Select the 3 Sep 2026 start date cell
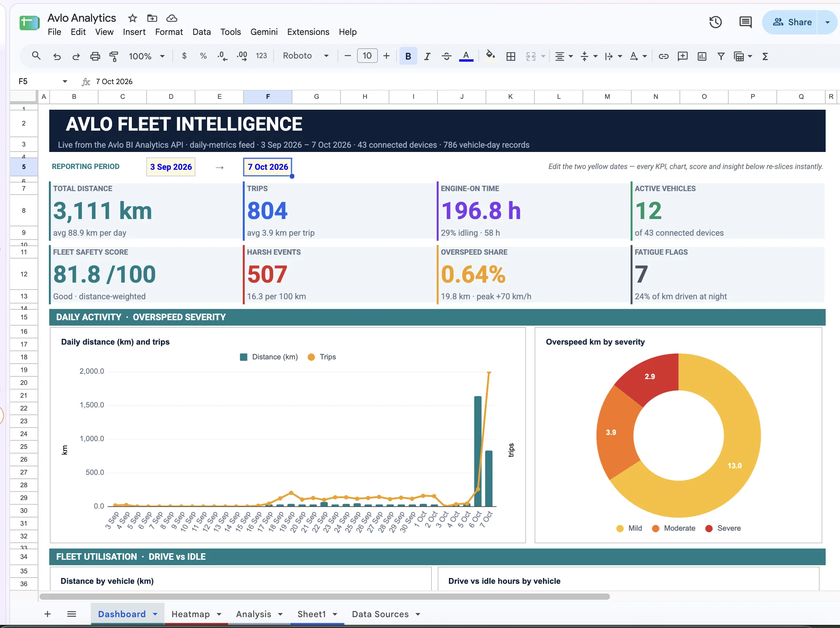The height and width of the screenshot is (628, 840). (171, 167)
